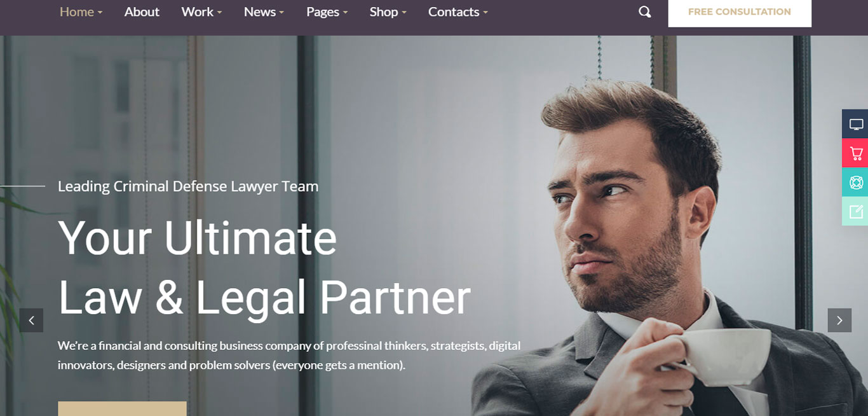This screenshot has width=868, height=416.
Task: Open the Contacts dropdown menu
Action: point(458,12)
